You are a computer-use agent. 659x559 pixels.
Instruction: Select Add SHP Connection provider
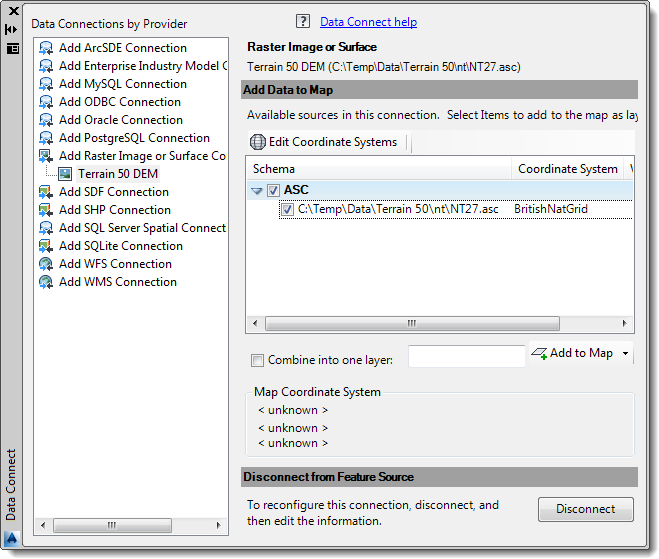pos(115,210)
